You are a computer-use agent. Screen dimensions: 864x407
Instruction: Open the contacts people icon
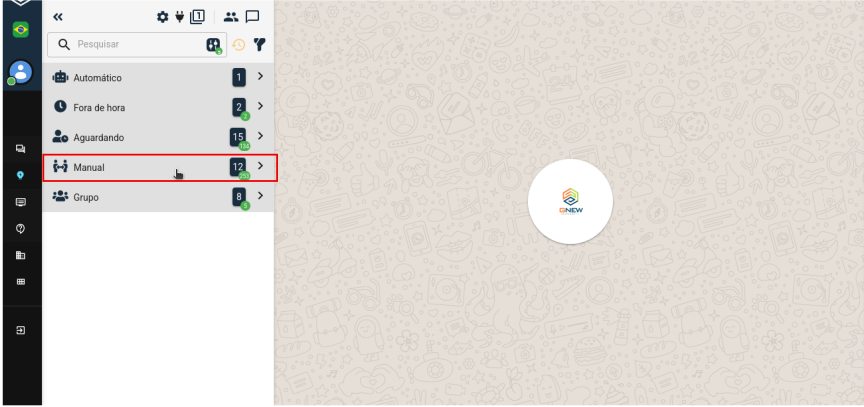[231, 17]
